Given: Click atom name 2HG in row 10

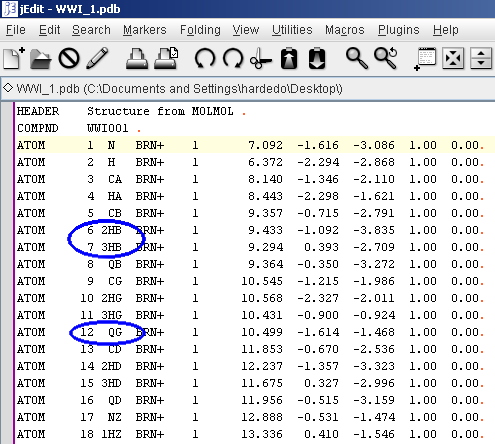Looking at the screenshot, I should pos(111,298).
